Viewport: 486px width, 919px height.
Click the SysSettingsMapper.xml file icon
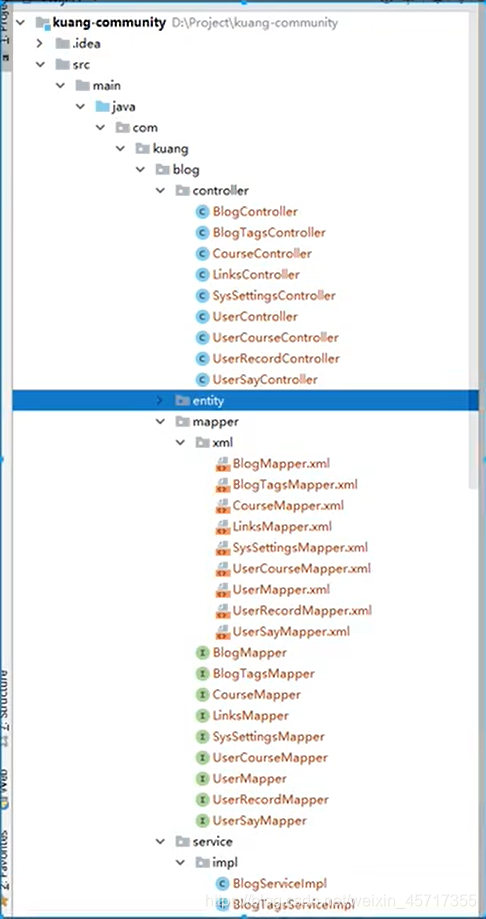tap(223, 548)
